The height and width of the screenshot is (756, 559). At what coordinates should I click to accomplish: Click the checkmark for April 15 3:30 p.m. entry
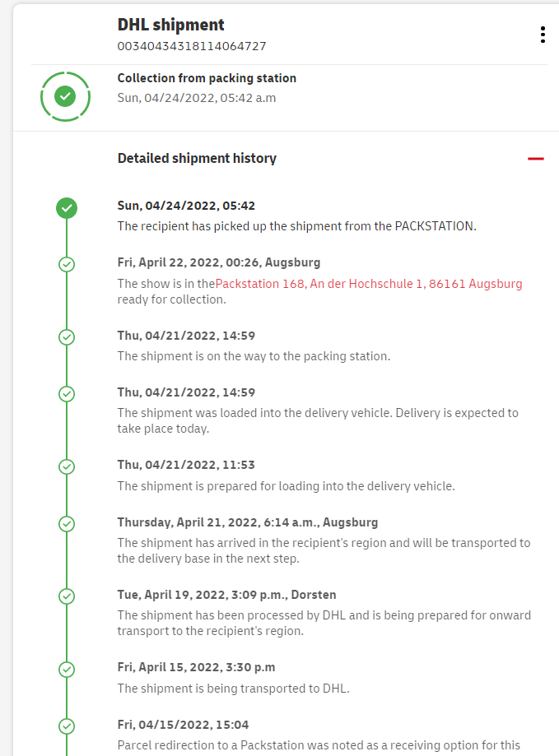(x=68, y=669)
